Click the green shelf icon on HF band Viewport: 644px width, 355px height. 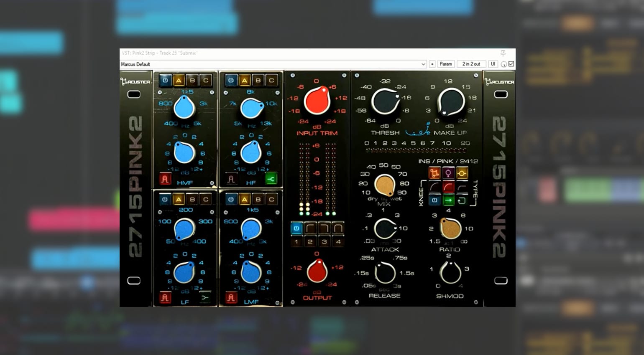click(x=271, y=179)
